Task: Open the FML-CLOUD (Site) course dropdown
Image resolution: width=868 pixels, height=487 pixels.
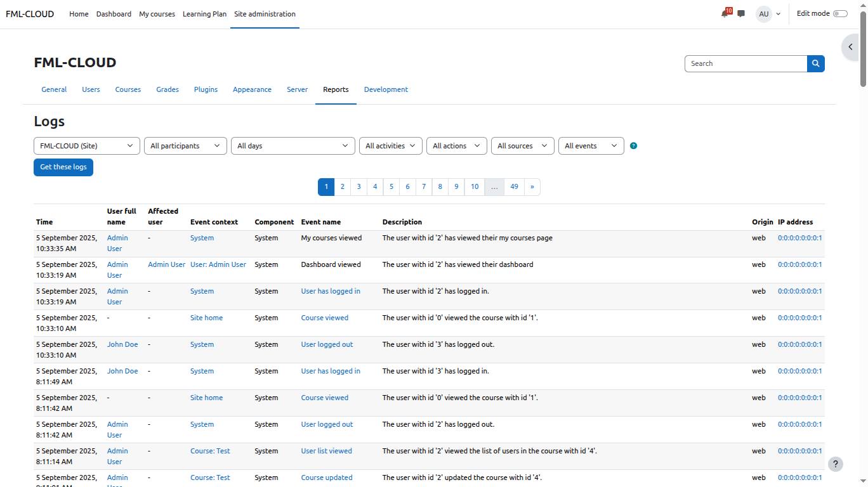Action: point(87,146)
